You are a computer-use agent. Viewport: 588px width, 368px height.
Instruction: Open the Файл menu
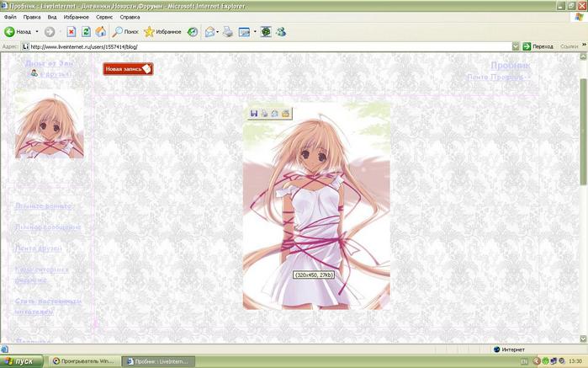tap(10, 18)
